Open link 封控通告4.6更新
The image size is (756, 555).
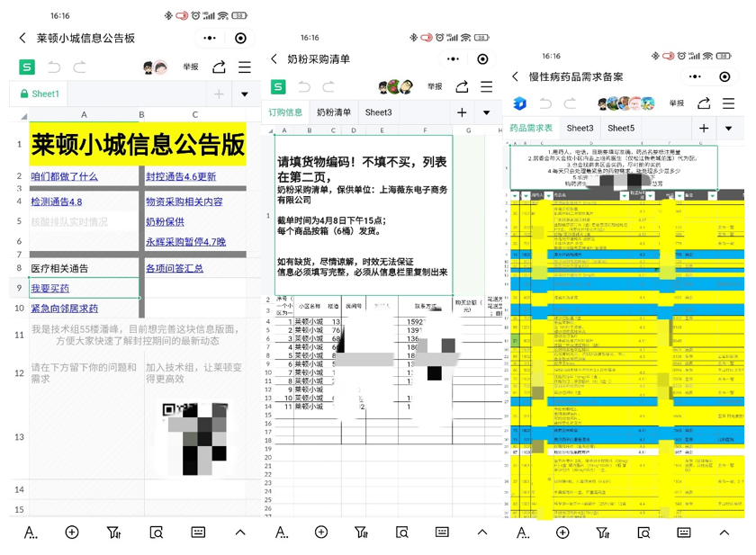coord(181,176)
